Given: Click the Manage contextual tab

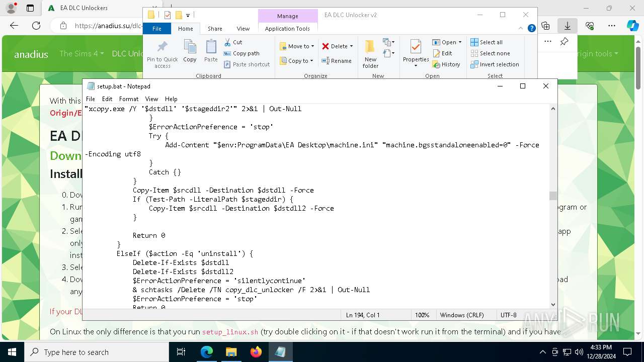Looking at the screenshot, I should [287, 16].
